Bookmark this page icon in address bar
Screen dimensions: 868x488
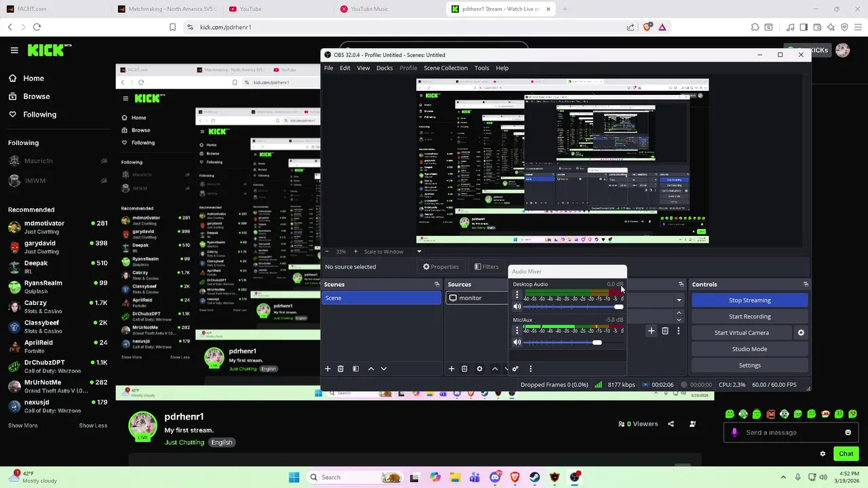pyautogui.click(x=172, y=27)
